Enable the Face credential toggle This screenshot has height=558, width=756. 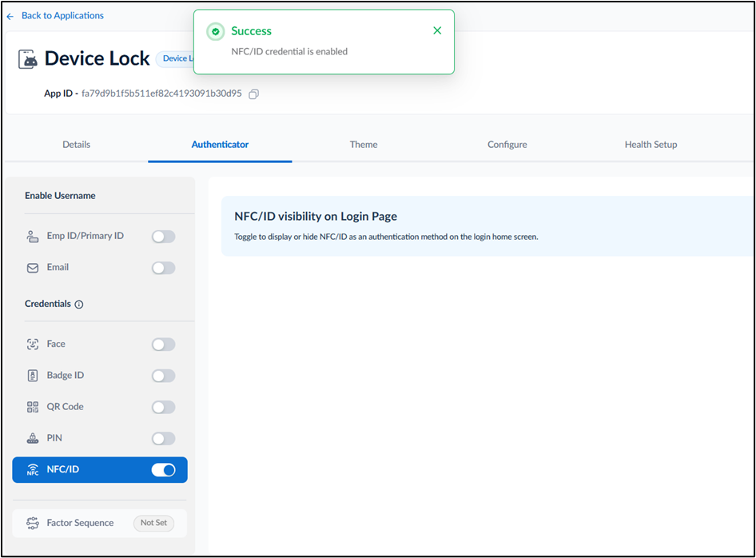(164, 345)
